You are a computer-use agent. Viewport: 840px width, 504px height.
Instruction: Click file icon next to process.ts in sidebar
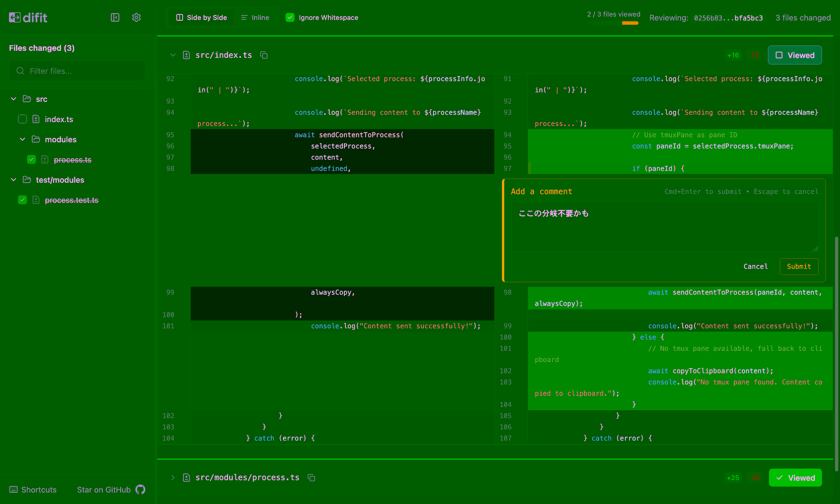click(x=45, y=160)
